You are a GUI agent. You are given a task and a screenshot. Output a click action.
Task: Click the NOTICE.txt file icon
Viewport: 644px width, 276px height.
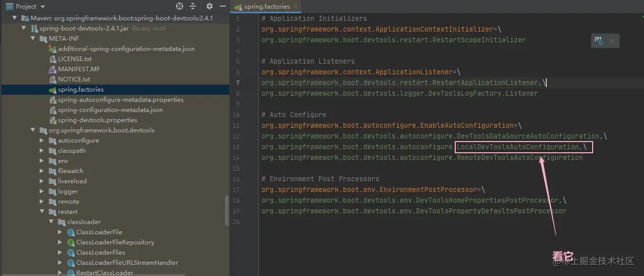pos(52,79)
